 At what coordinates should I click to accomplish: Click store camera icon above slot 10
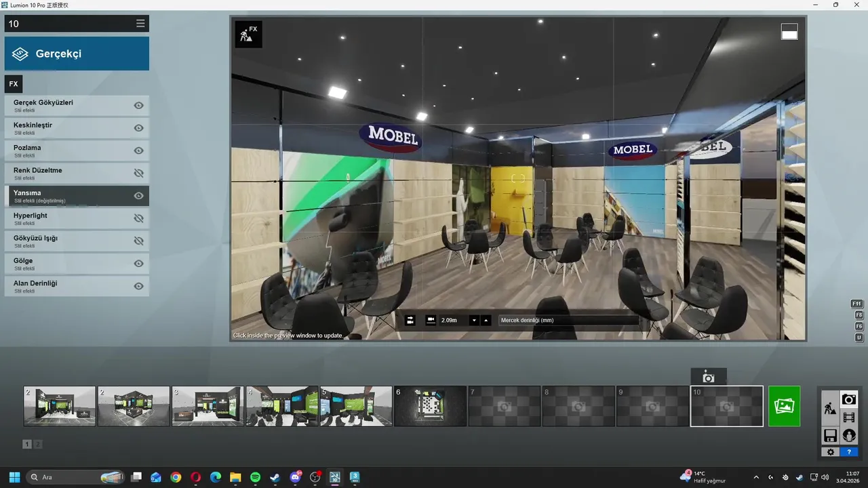pos(709,377)
